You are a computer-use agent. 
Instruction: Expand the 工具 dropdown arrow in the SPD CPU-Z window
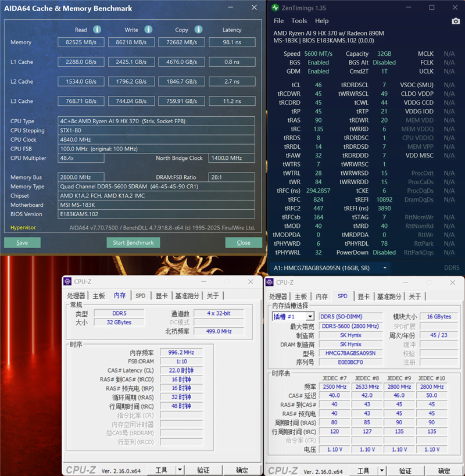pyautogui.click(x=381, y=470)
